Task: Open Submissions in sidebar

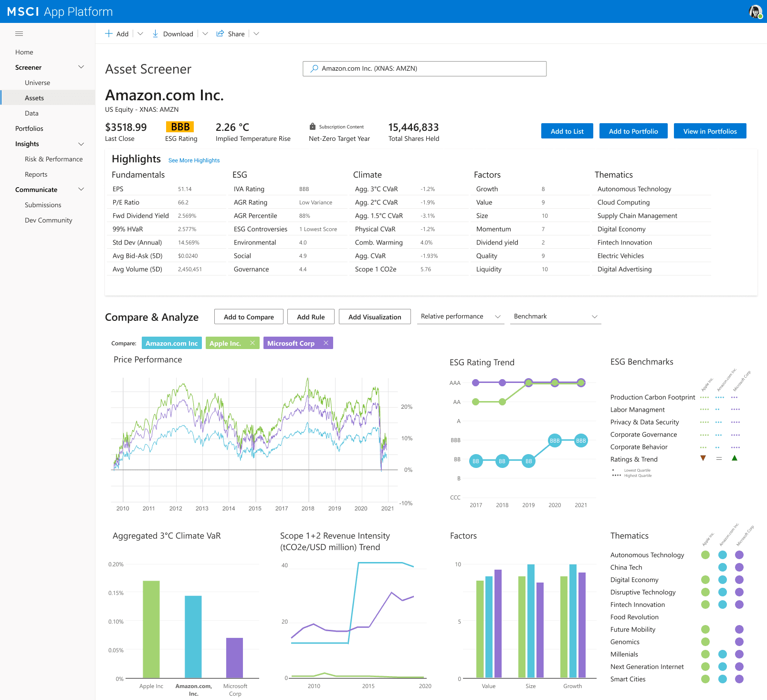Action: pyautogui.click(x=43, y=205)
